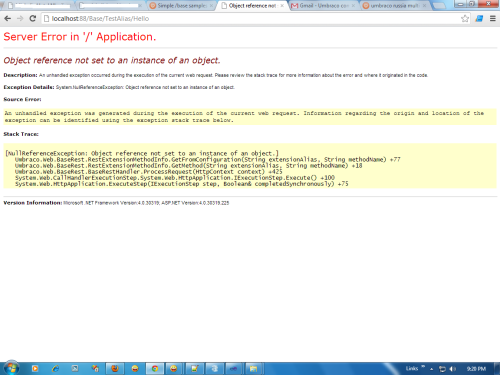The image size is (500, 375).
Task: Click the 'Description:' label
Action: 20,75
